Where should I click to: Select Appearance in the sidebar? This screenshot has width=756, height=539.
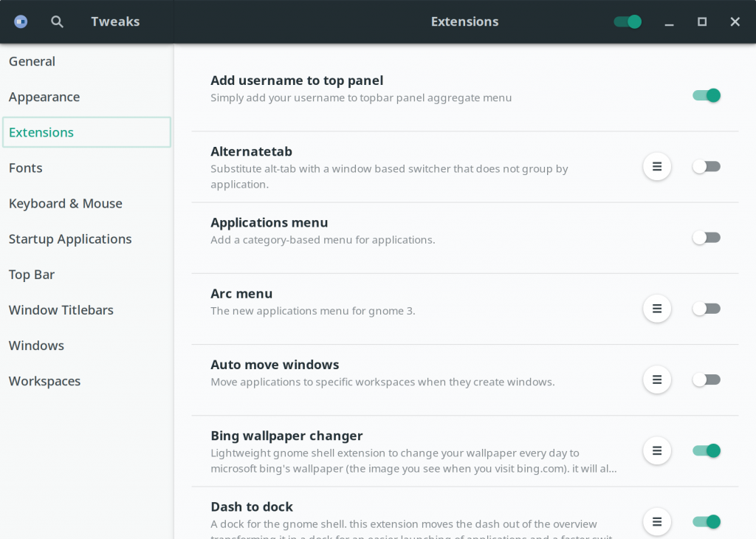pyautogui.click(x=44, y=97)
